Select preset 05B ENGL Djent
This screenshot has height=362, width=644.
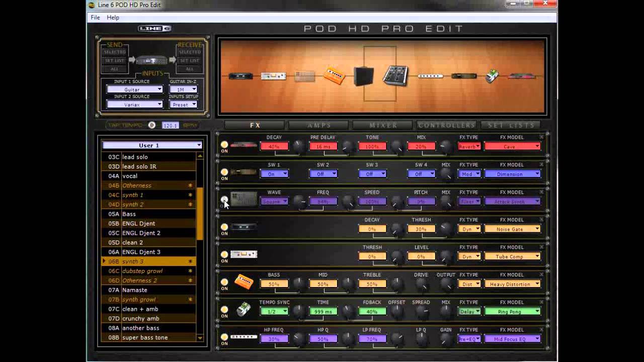[x=149, y=223]
